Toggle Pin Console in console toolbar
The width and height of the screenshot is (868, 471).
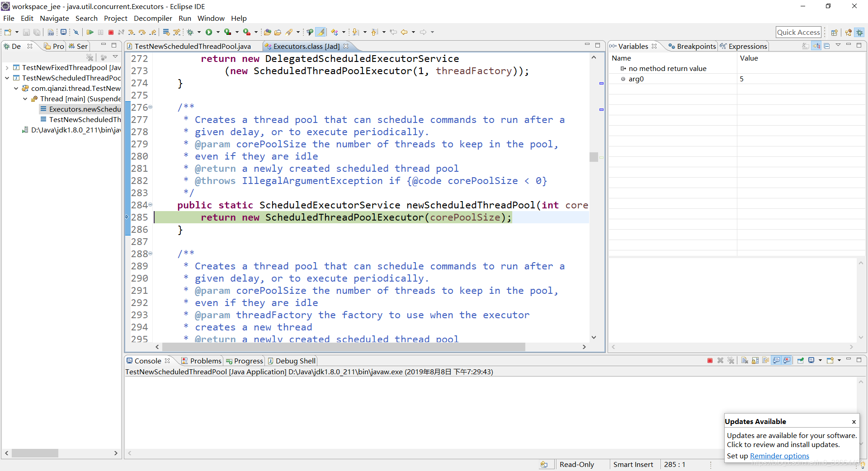801,360
